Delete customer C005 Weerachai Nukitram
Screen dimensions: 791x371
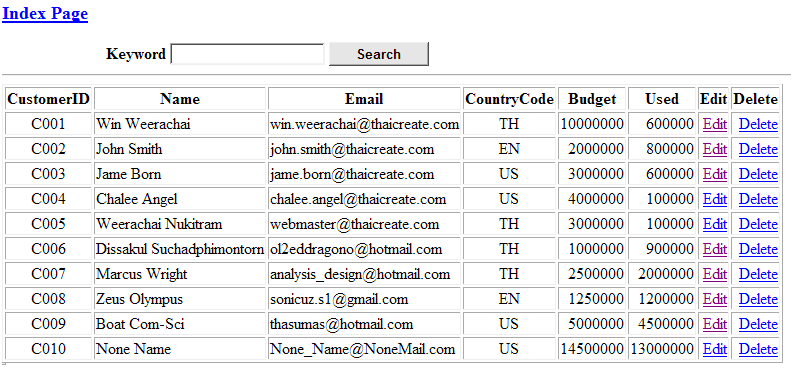point(758,224)
